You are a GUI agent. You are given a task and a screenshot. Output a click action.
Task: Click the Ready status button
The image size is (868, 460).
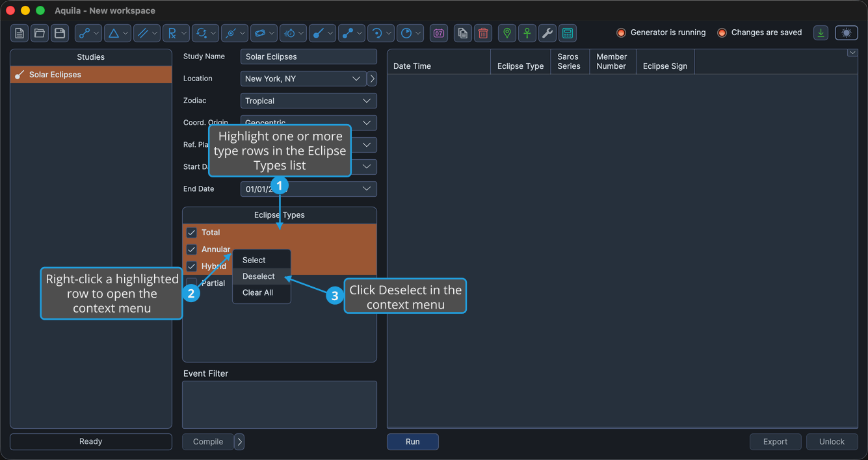click(x=91, y=442)
